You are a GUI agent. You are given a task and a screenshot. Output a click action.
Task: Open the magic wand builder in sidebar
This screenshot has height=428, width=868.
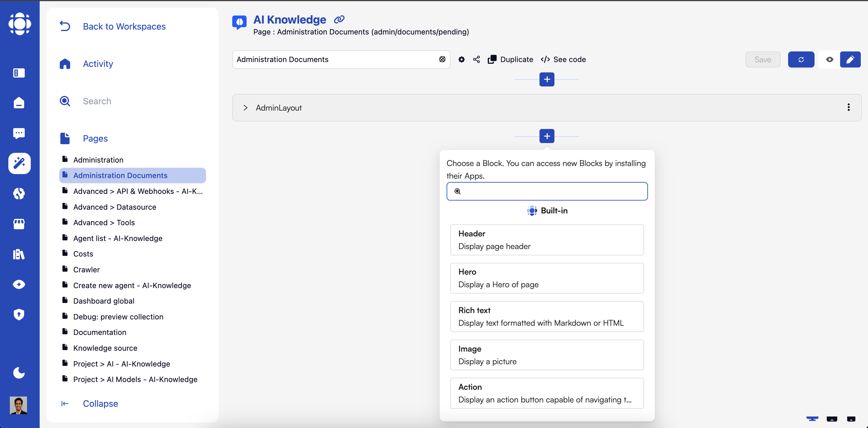click(x=19, y=163)
